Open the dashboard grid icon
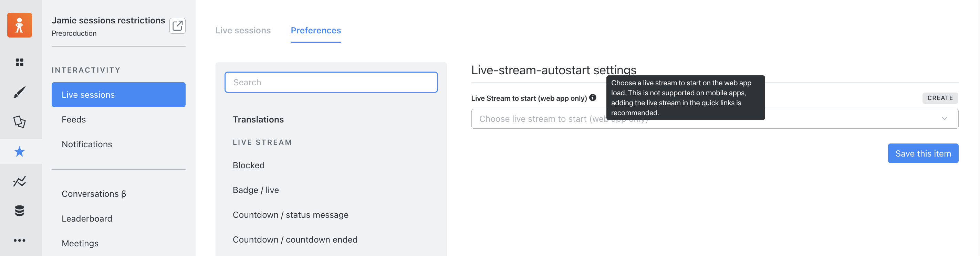 [x=19, y=62]
